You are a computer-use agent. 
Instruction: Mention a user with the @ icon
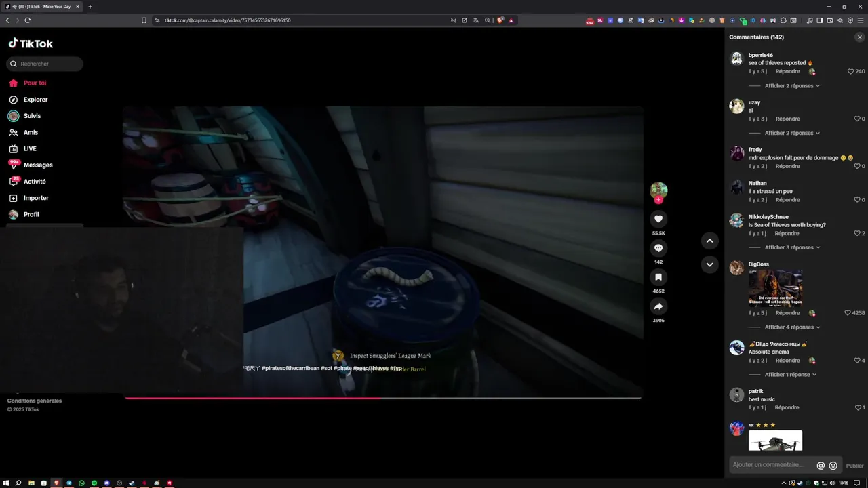click(x=821, y=466)
